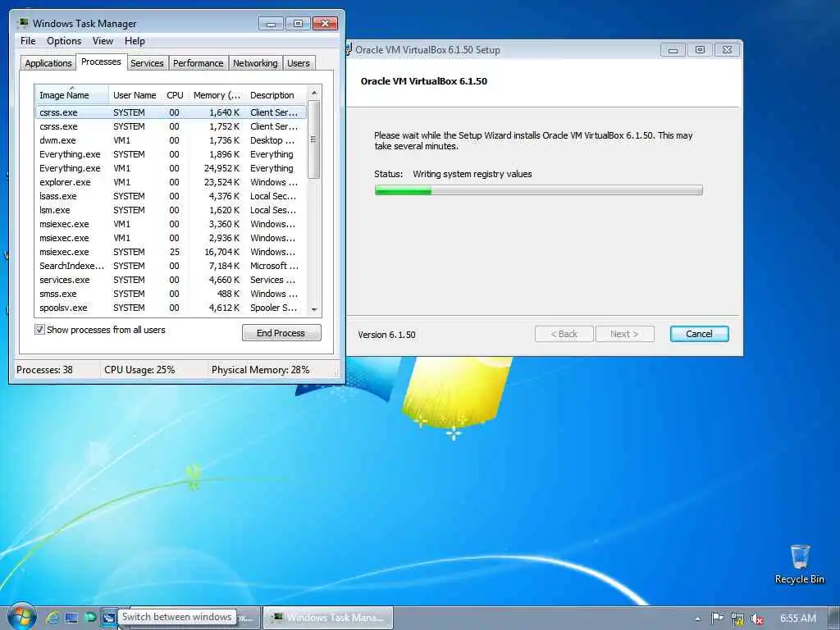Select the Processes tab
840x630 pixels.
101,62
